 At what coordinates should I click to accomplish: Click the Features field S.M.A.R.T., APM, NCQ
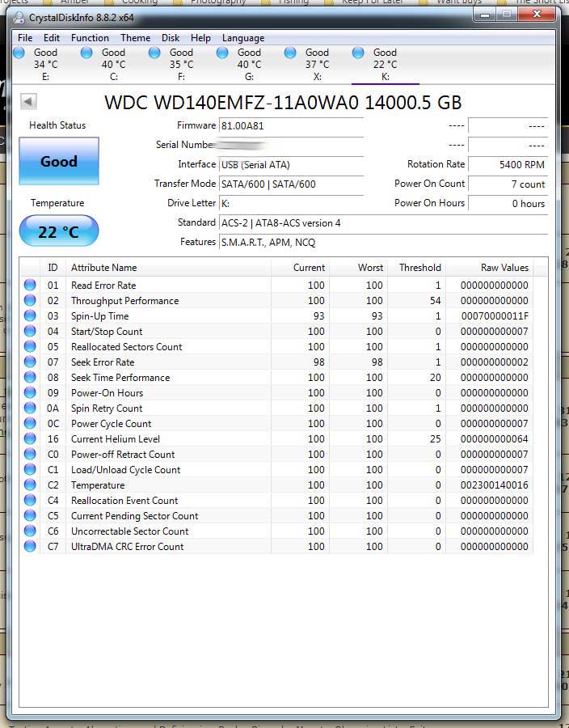pos(383,243)
